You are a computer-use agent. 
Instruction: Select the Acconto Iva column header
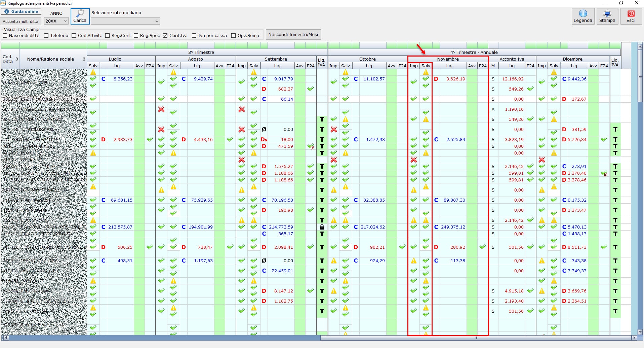pyautogui.click(x=512, y=59)
